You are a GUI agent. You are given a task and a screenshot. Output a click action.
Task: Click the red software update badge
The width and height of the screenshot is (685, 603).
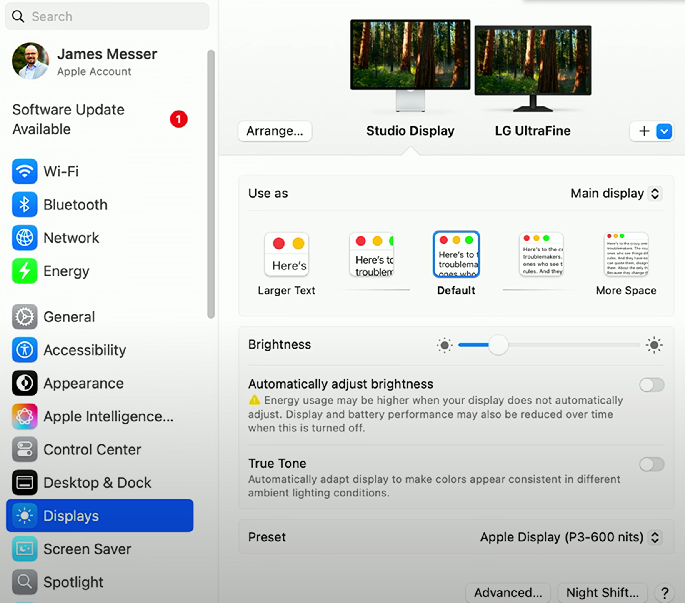point(179,119)
